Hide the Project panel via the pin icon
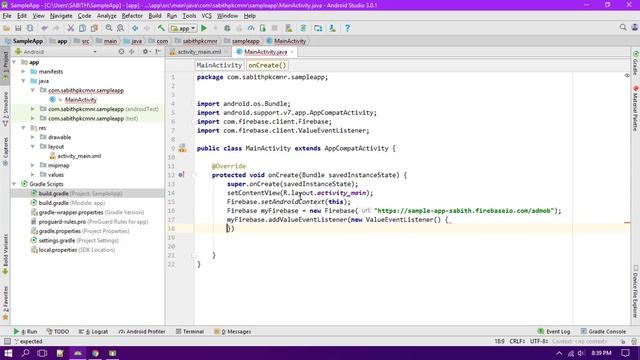640x360 pixels. point(158,52)
